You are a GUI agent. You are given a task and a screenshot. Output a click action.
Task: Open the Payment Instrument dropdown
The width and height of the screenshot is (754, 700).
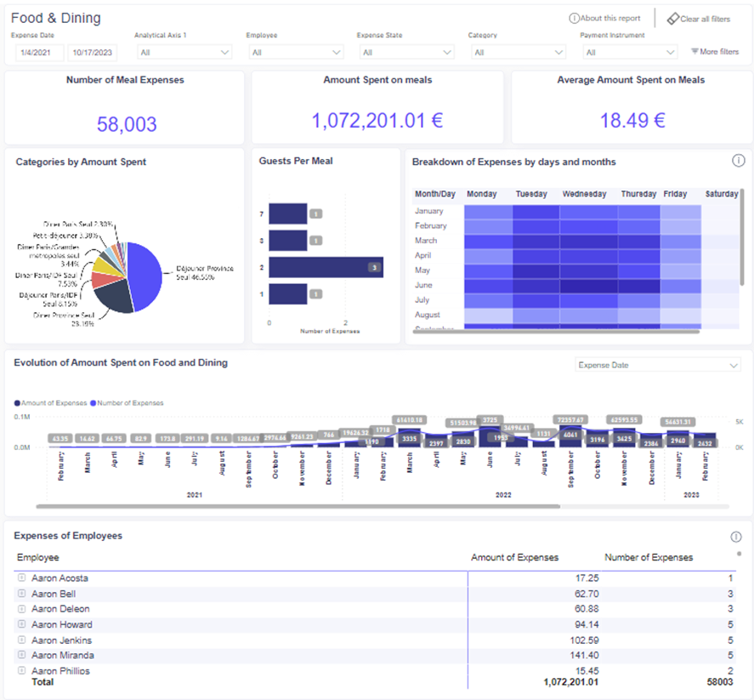628,53
